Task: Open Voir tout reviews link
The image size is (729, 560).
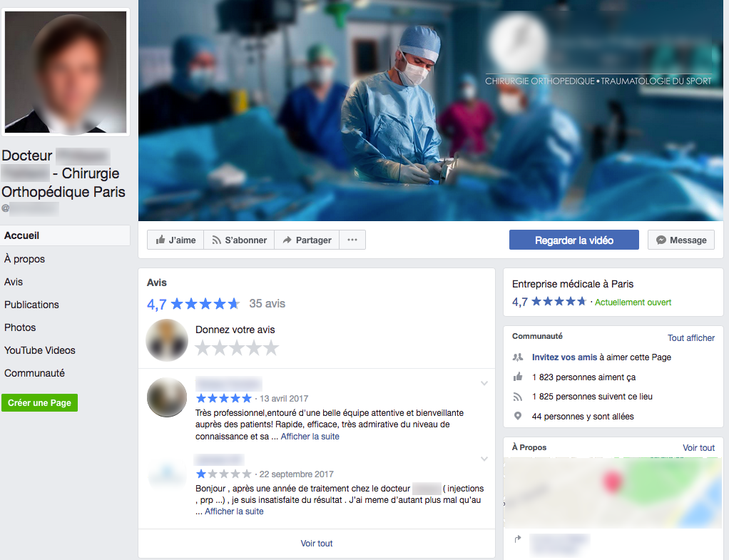Action: coord(317,544)
